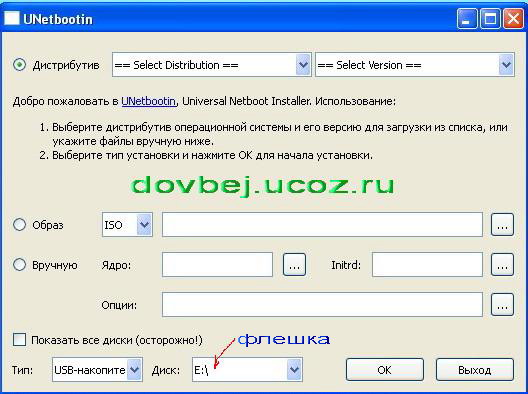The height and width of the screenshot is (394, 528).
Task: Open the Select Distribution dropdown
Action: click(x=211, y=65)
